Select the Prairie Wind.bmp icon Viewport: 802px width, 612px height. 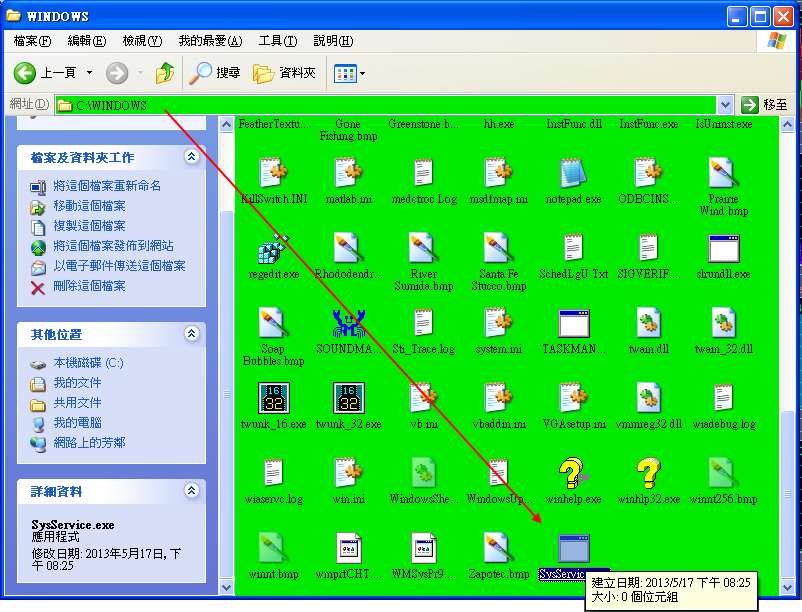(723, 173)
